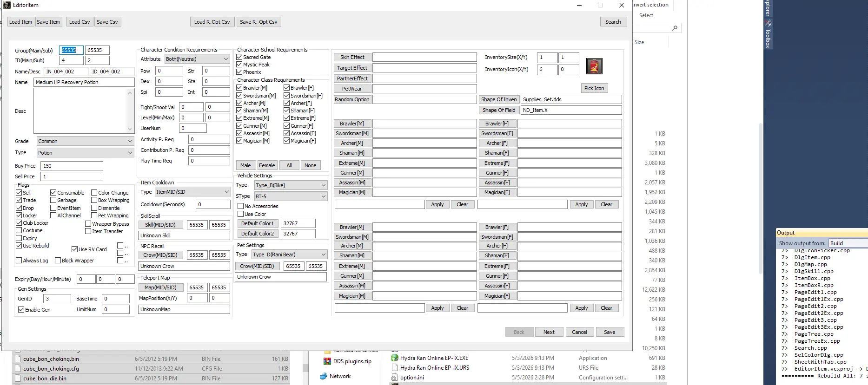Click the Desc text box scrollbar down arrow
The width and height of the screenshot is (868, 385).
click(130, 129)
